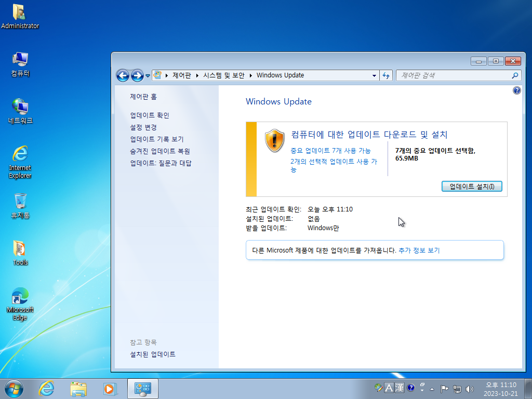Select the 네트워크 desktop icon
This screenshot has height=399, width=532.
pyautogui.click(x=20, y=111)
